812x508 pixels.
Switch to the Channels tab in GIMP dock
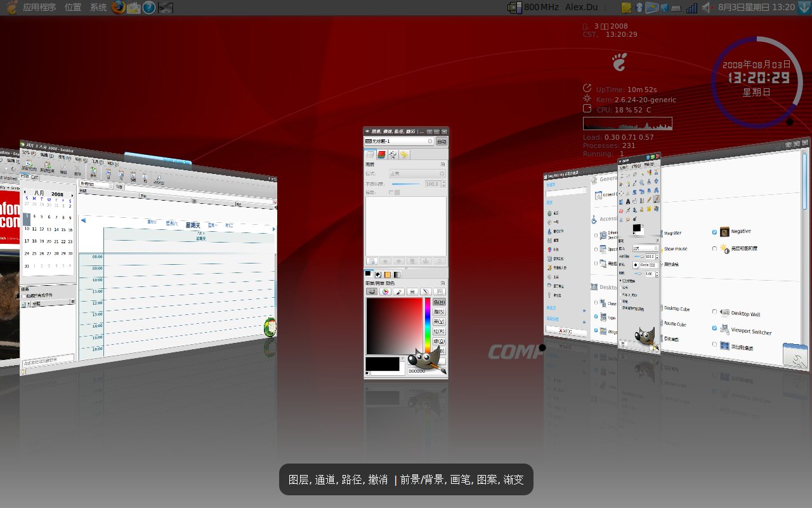click(382, 155)
